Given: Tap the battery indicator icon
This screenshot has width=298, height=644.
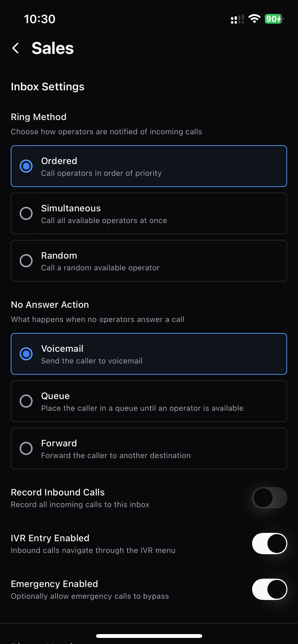Looking at the screenshot, I should (274, 19).
